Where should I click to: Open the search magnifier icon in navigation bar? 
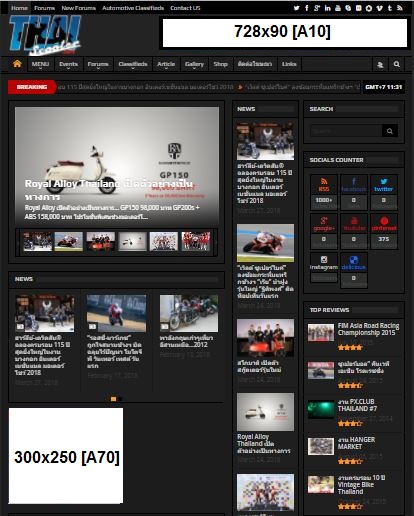[396, 64]
